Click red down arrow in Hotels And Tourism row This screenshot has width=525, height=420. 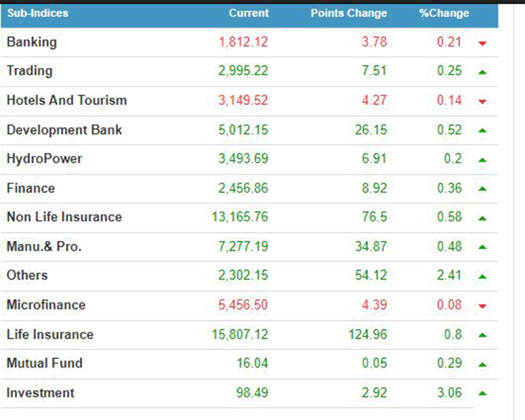[x=483, y=101]
